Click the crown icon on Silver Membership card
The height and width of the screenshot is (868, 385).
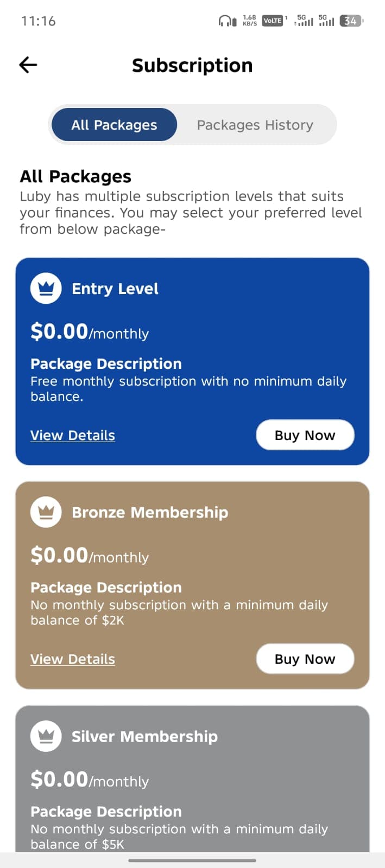tap(46, 736)
